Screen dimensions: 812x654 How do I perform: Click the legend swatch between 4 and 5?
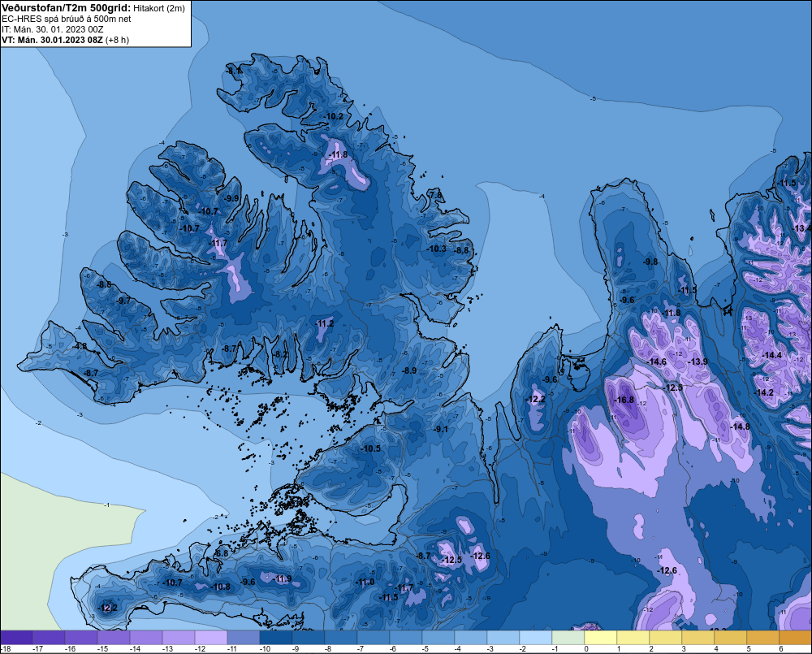(x=731, y=638)
